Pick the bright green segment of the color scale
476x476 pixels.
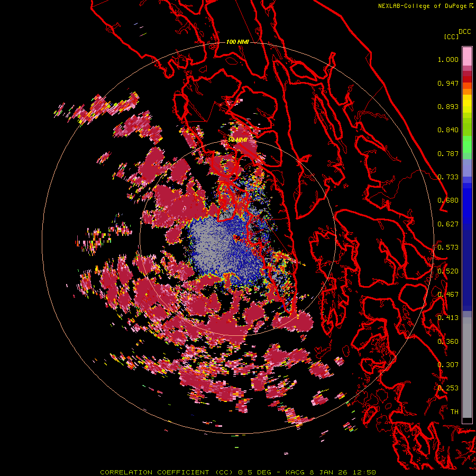pyautogui.click(x=467, y=144)
